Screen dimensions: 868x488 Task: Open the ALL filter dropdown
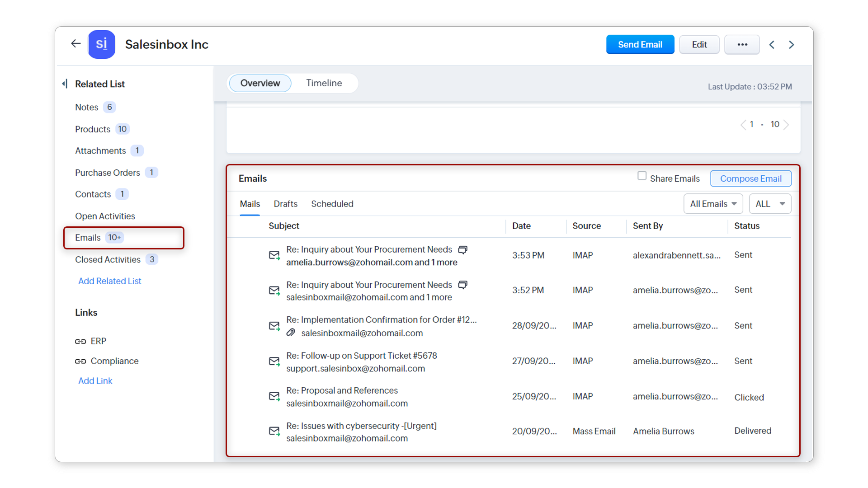(x=770, y=204)
